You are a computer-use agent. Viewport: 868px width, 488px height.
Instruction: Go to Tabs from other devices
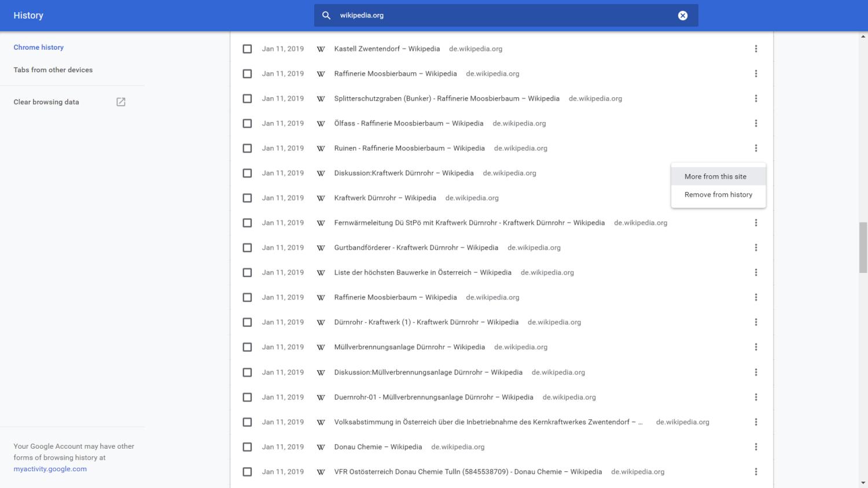tap(53, 70)
